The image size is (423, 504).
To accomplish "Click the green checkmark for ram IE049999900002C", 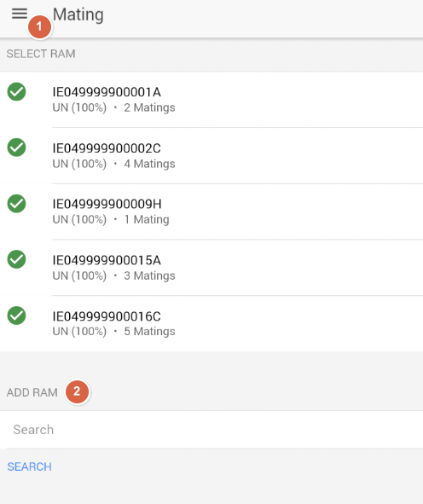I will click(x=17, y=148).
